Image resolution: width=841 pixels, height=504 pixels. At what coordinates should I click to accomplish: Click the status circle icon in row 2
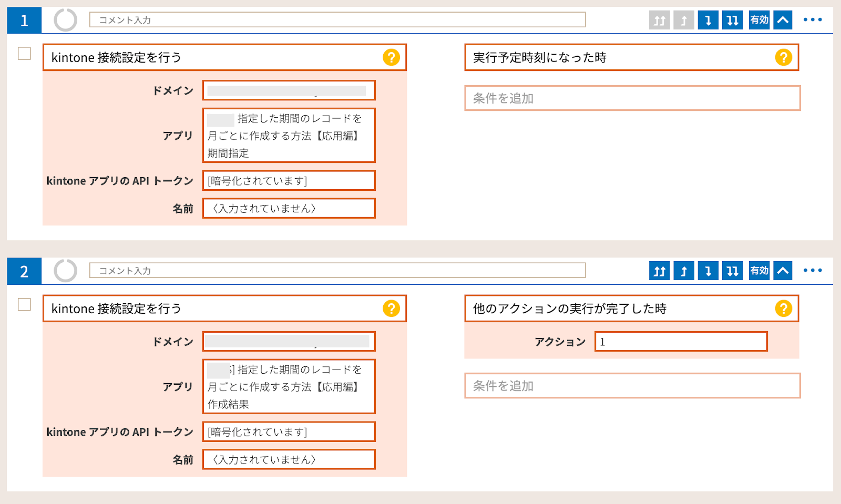pyautogui.click(x=66, y=271)
